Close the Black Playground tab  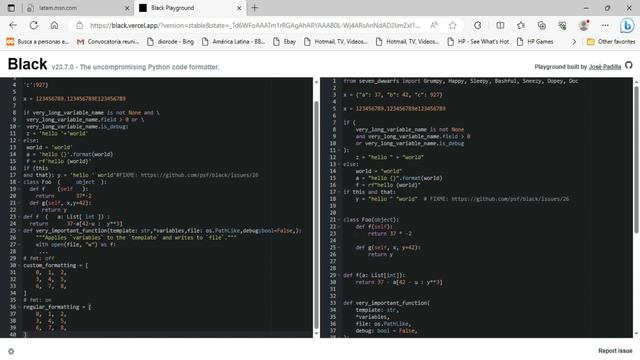click(x=239, y=8)
